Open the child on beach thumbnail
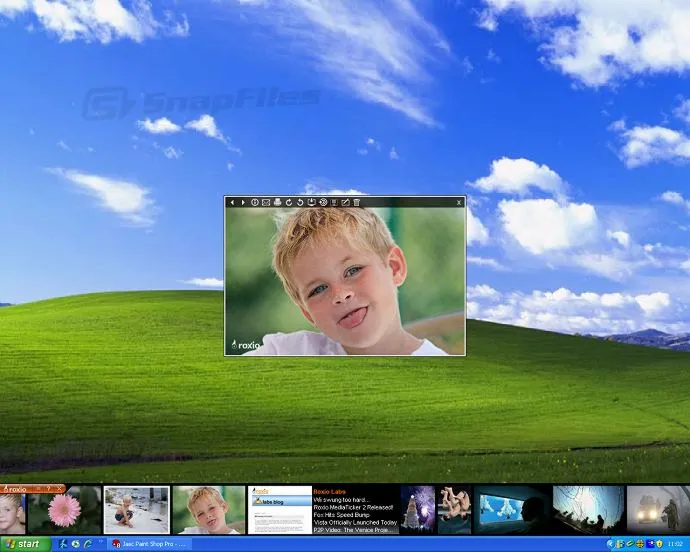690x552 pixels. pos(137,510)
